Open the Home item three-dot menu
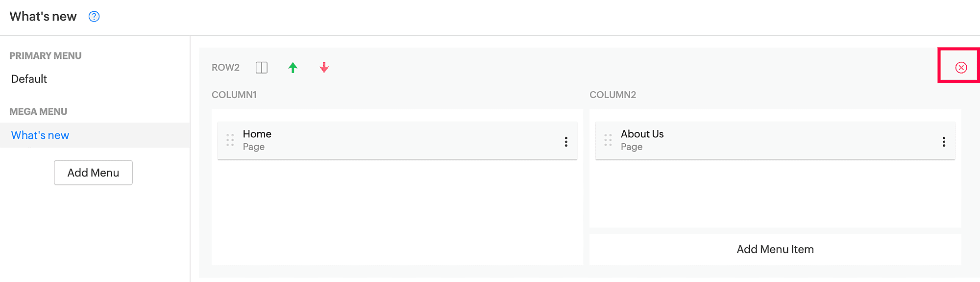980x282 pixels. (566, 142)
